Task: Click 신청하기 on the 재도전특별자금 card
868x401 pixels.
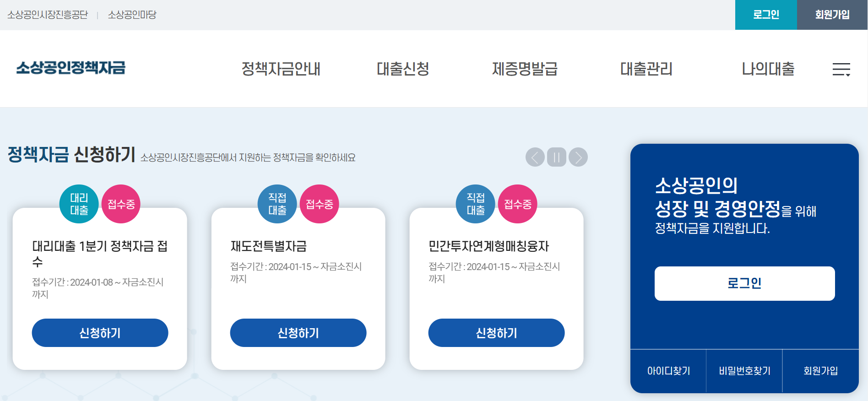Action: pos(298,333)
